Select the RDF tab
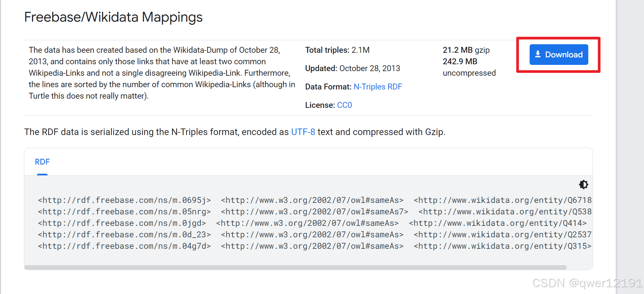Image resolution: width=644 pixels, height=294 pixels. 42,162
